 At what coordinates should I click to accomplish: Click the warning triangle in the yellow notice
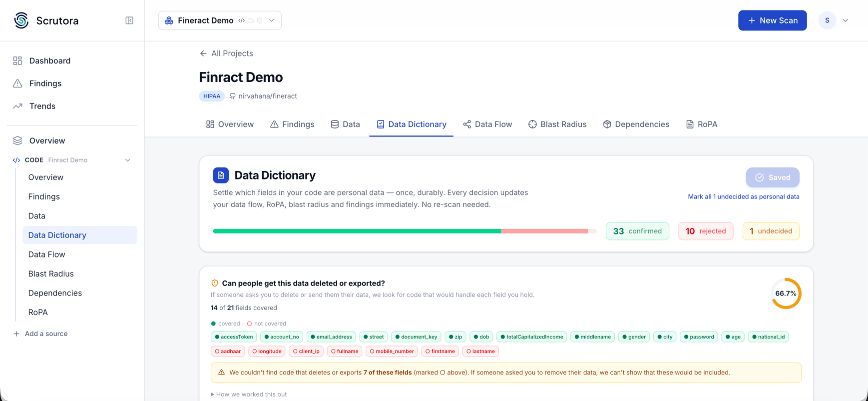(222, 372)
